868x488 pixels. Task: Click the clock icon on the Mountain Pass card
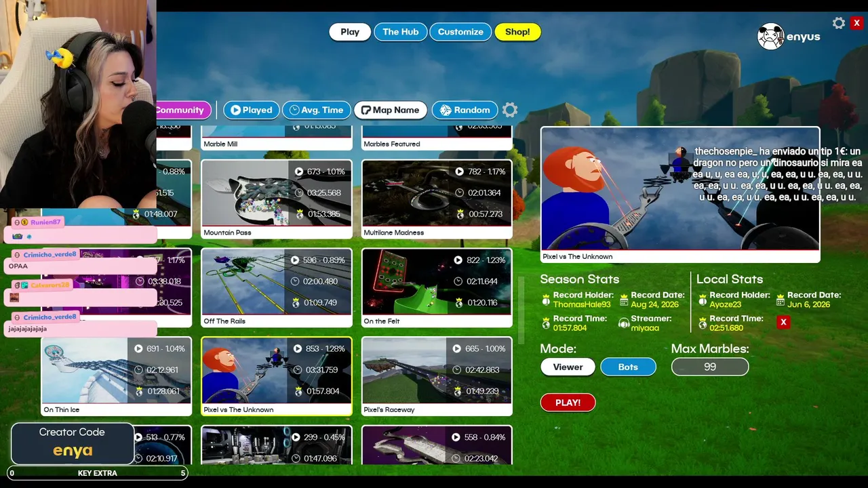tap(299, 192)
